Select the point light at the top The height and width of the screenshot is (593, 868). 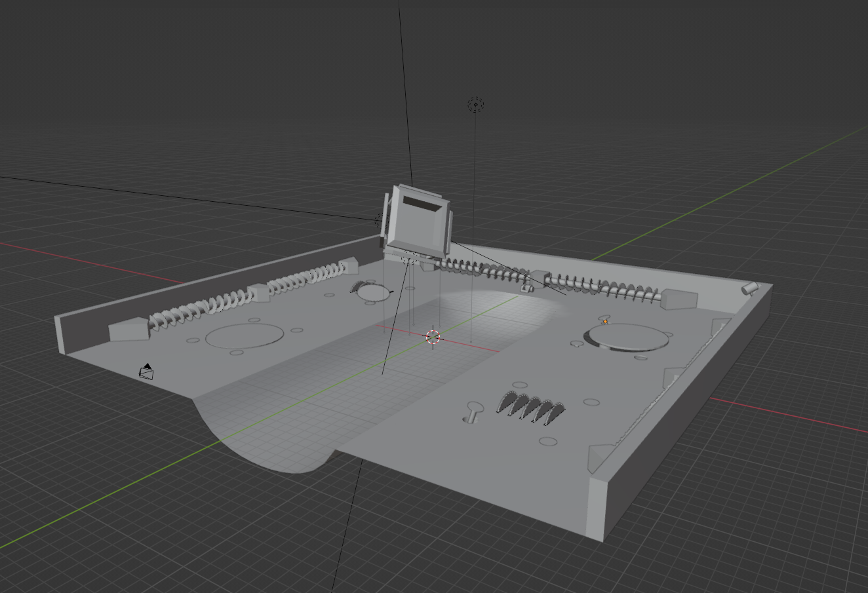pyautogui.click(x=475, y=104)
